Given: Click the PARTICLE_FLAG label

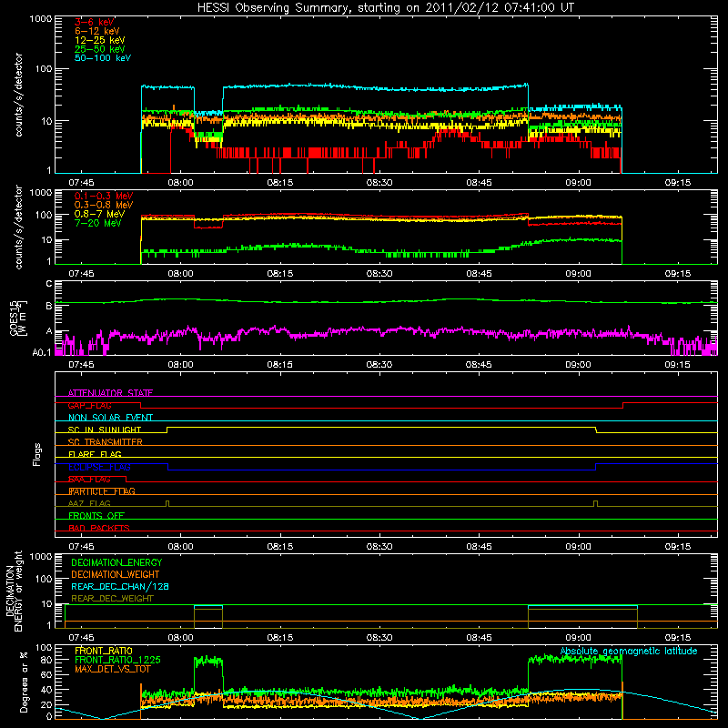Looking at the screenshot, I should (102, 491).
